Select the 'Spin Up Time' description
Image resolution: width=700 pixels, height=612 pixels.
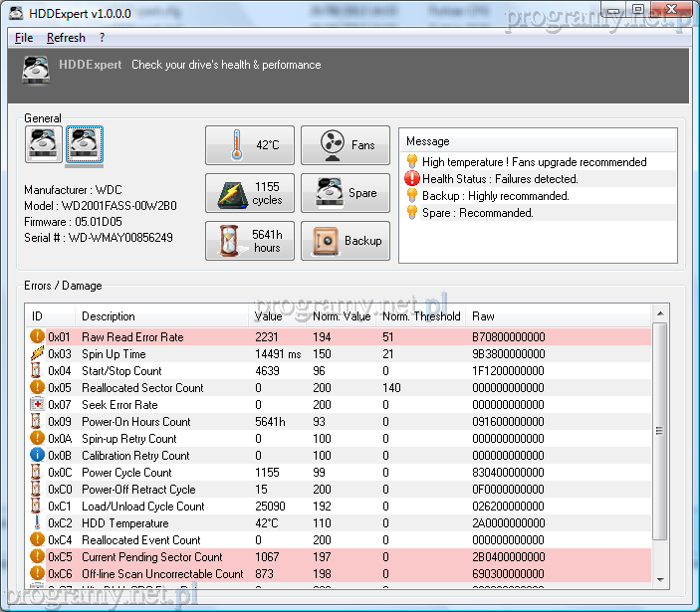(114, 353)
